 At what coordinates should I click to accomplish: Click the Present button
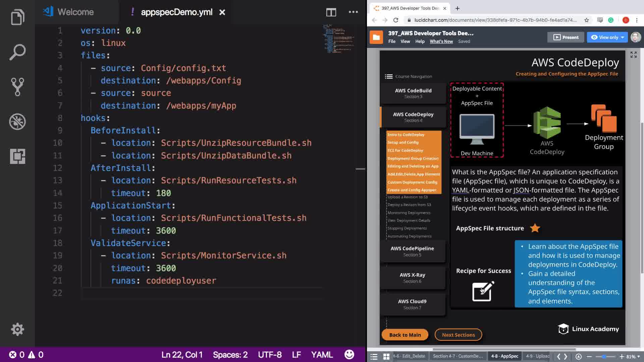click(566, 37)
